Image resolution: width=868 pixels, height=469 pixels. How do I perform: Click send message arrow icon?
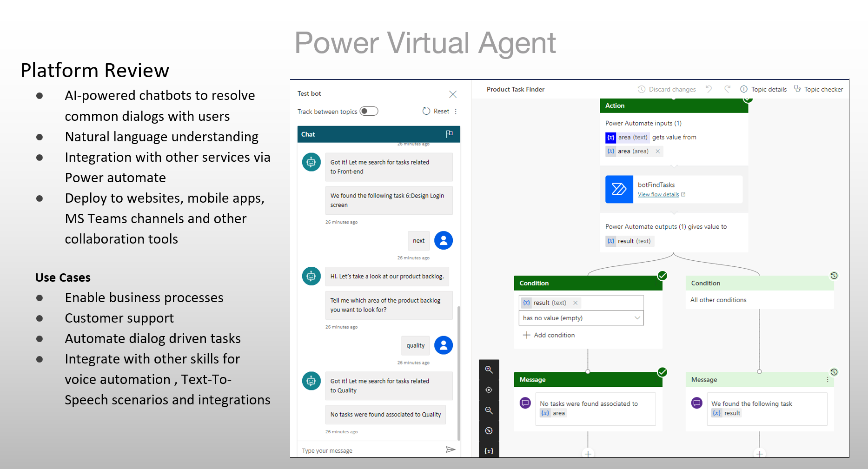[451, 449]
